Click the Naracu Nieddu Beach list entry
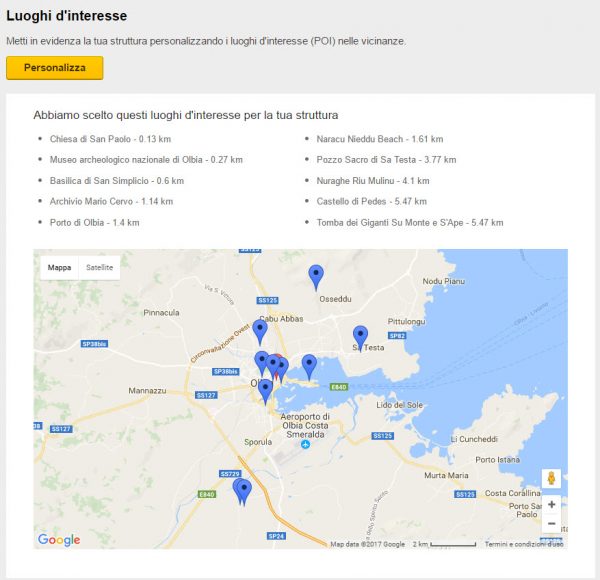600x580 pixels. point(380,139)
